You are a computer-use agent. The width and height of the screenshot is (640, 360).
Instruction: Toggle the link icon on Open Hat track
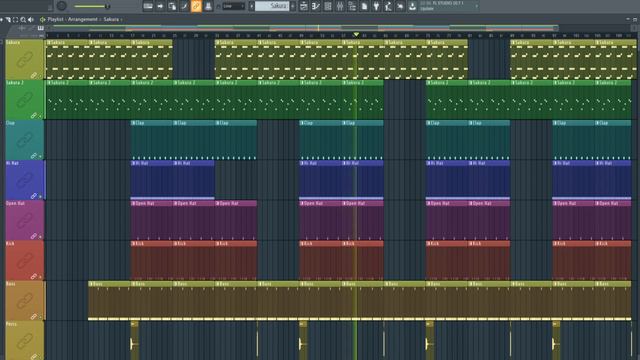34,236
